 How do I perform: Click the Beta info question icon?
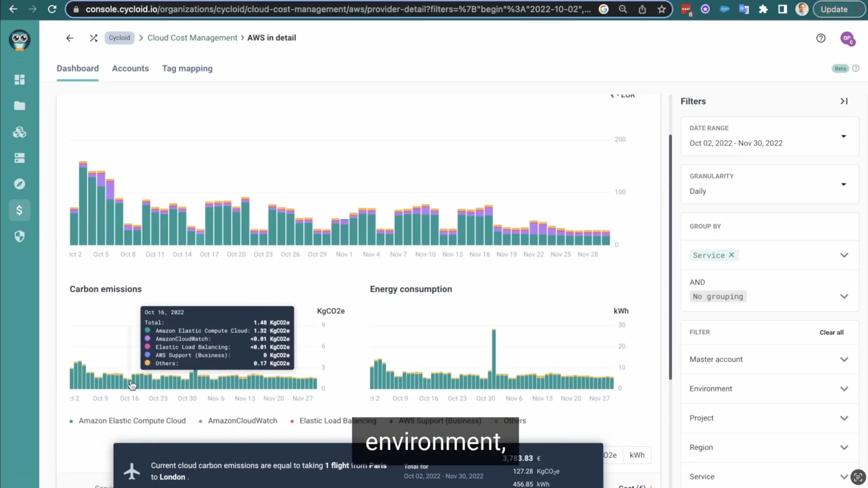(855, 68)
